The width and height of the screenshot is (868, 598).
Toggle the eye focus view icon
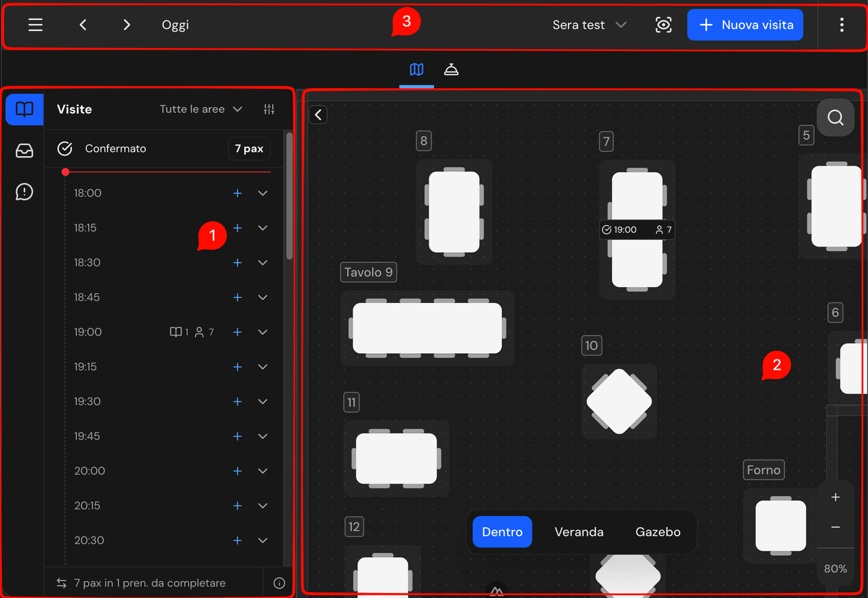pos(663,25)
